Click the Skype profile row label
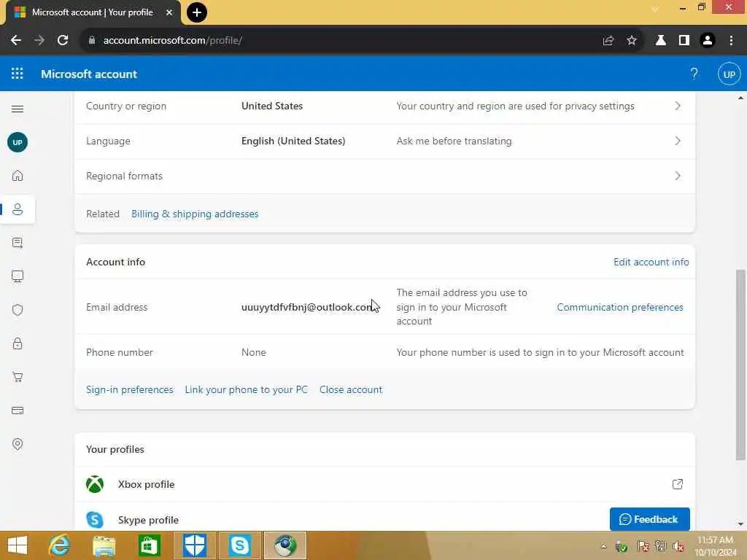This screenshot has height=560, width=747. (148, 520)
